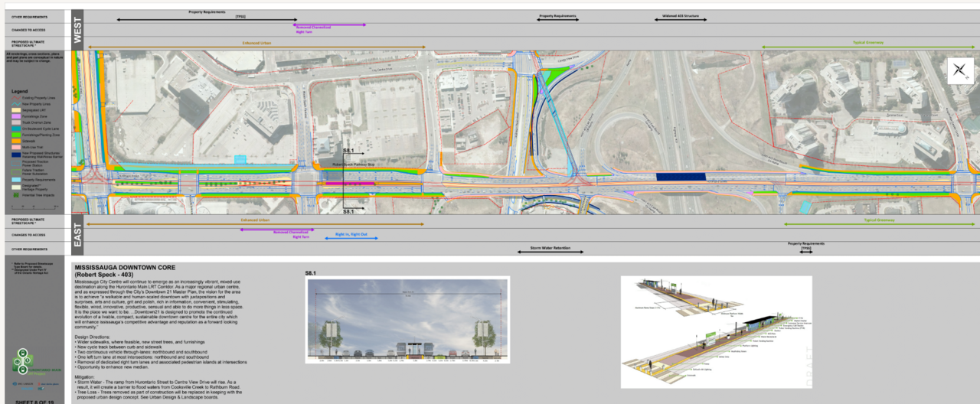Click the S8.1 cross-section thumbnail
The width and height of the screenshot is (980, 404).
[x=407, y=319]
